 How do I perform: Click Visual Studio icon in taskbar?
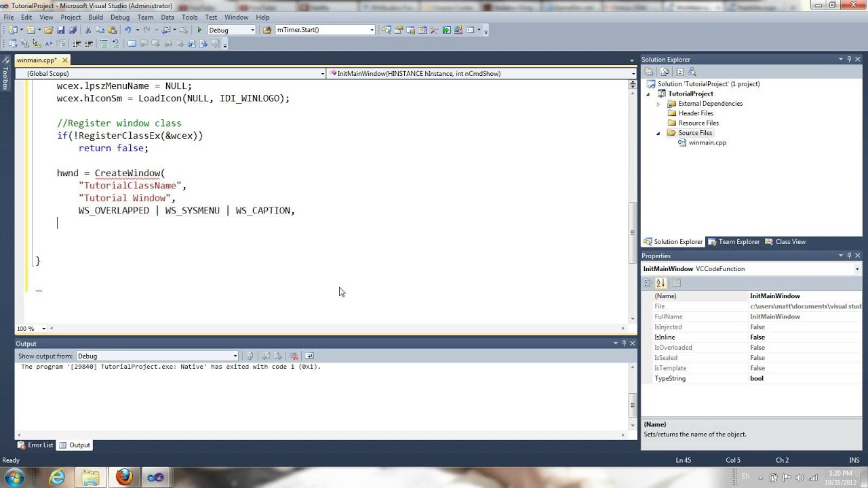pyautogui.click(x=156, y=477)
